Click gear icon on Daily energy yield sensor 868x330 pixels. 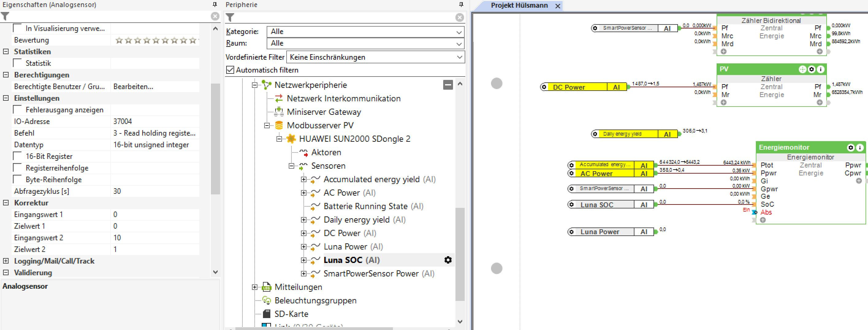[595, 134]
